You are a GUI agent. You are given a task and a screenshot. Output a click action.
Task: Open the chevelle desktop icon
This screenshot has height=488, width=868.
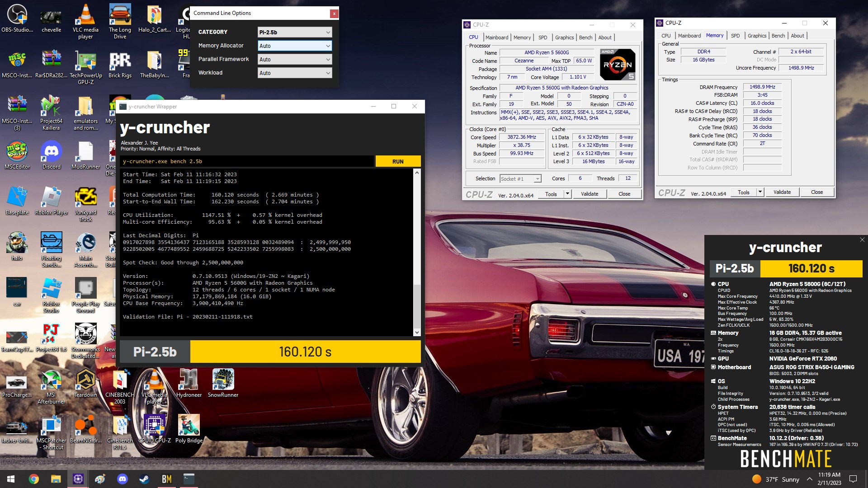point(51,18)
